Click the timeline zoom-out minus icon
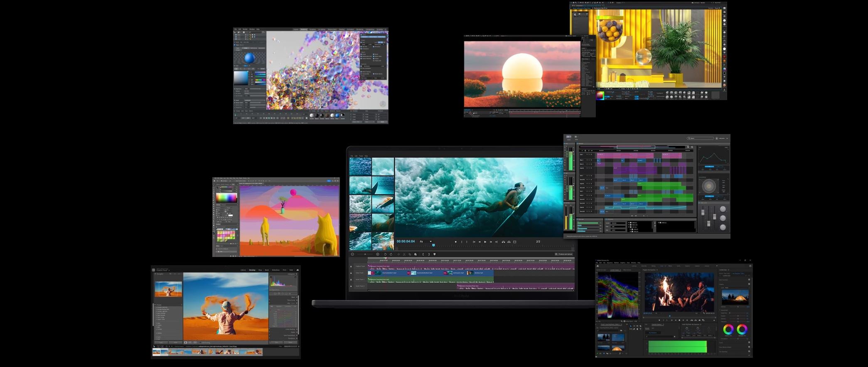868x367 pixels. (353, 254)
